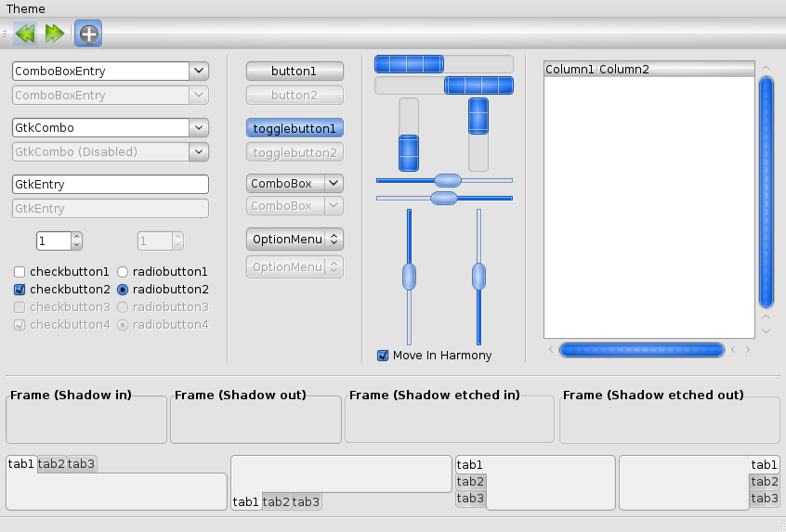Switch to tab2 in the top-tabbed notebook
786x532 pixels.
[51, 464]
